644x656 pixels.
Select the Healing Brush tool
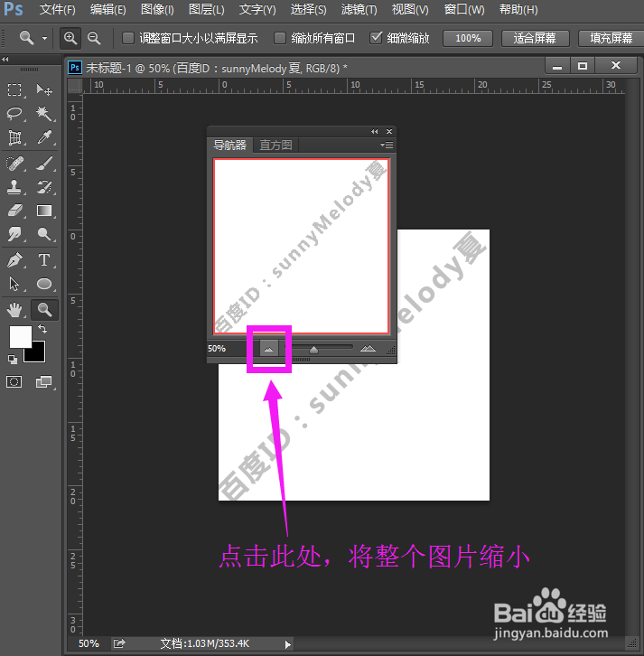tap(14, 164)
